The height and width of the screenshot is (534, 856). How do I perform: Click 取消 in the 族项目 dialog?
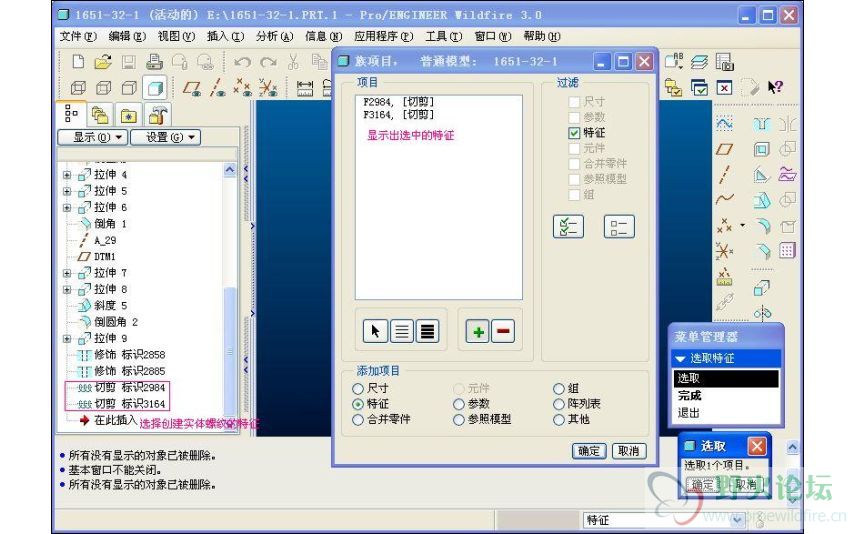[629, 451]
